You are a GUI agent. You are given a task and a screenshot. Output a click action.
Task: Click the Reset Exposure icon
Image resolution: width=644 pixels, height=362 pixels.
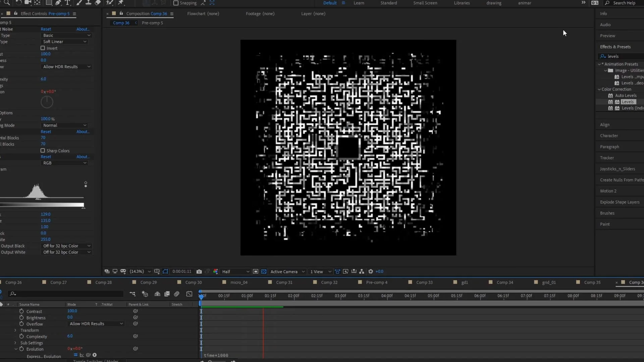click(x=371, y=271)
